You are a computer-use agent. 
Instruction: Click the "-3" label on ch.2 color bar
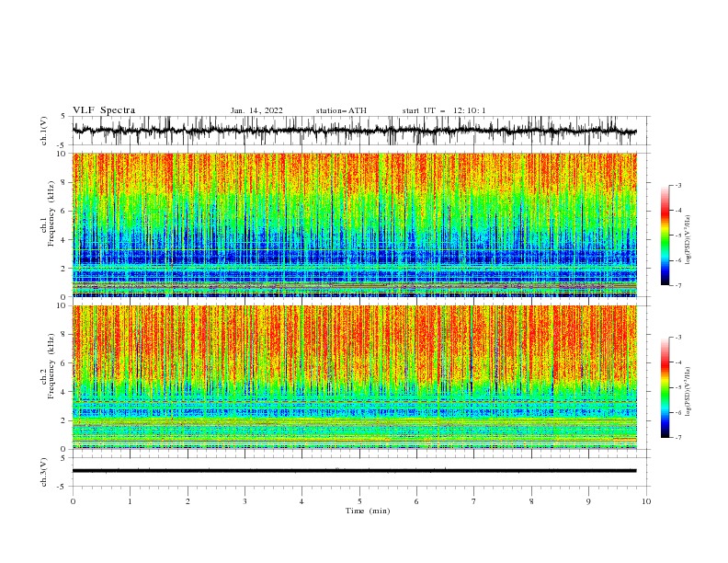point(678,338)
